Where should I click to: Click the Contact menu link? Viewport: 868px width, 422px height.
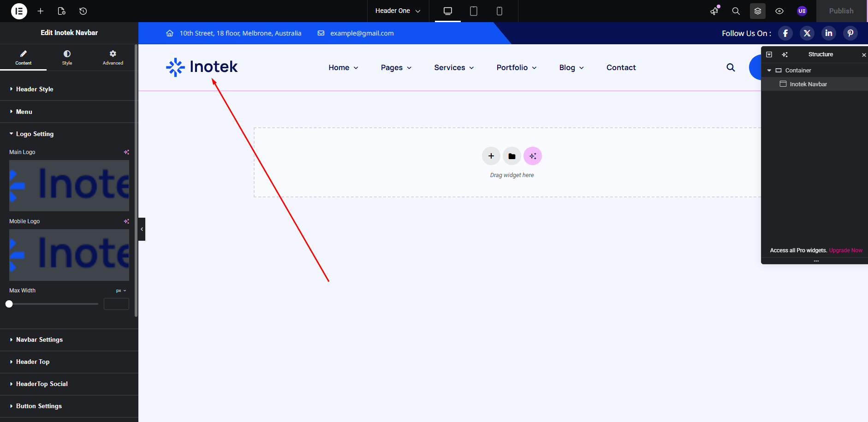point(621,68)
